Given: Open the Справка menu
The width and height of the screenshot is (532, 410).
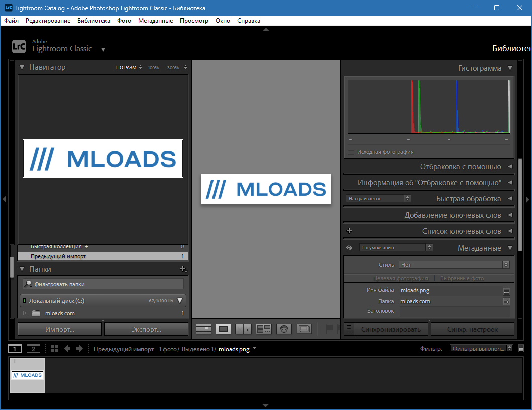Looking at the screenshot, I should [249, 21].
